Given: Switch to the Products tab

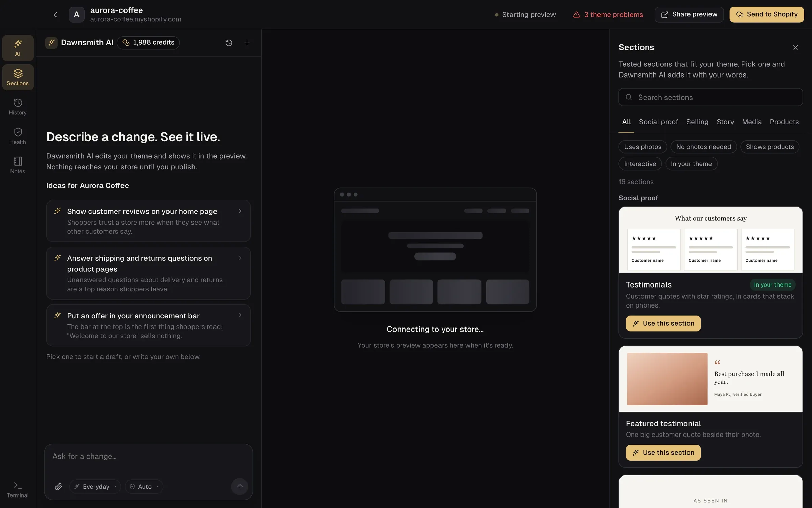Looking at the screenshot, I should 784,122.
